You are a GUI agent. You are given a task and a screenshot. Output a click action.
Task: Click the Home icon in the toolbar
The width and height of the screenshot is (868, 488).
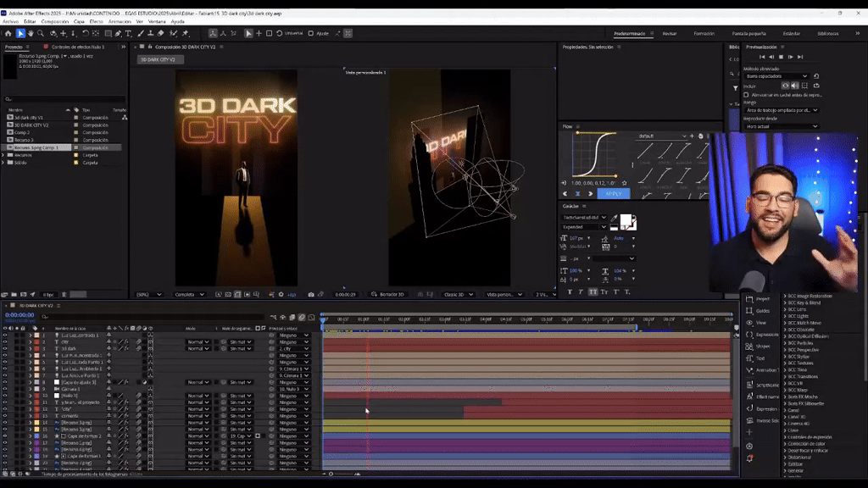click(8, 33)
